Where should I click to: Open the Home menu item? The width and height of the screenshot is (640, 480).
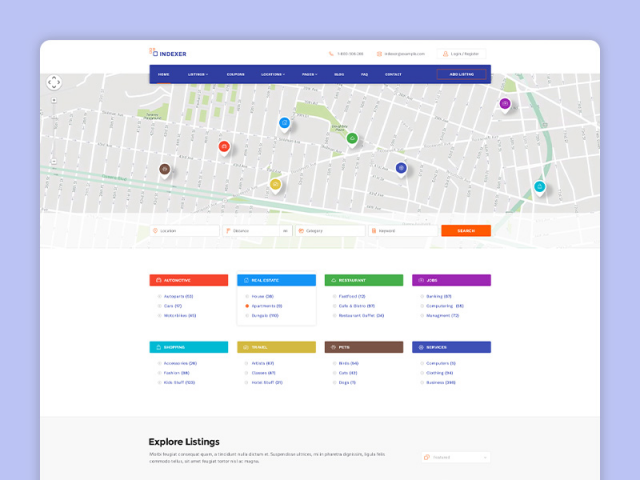tap(164, 75)
